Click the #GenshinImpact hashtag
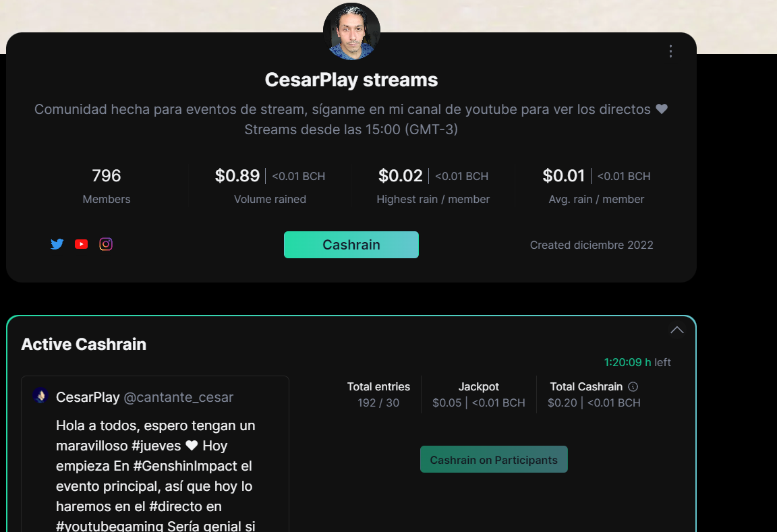This screenshot has height=532, width=777. pyautogui.click(x=193, y=466)
